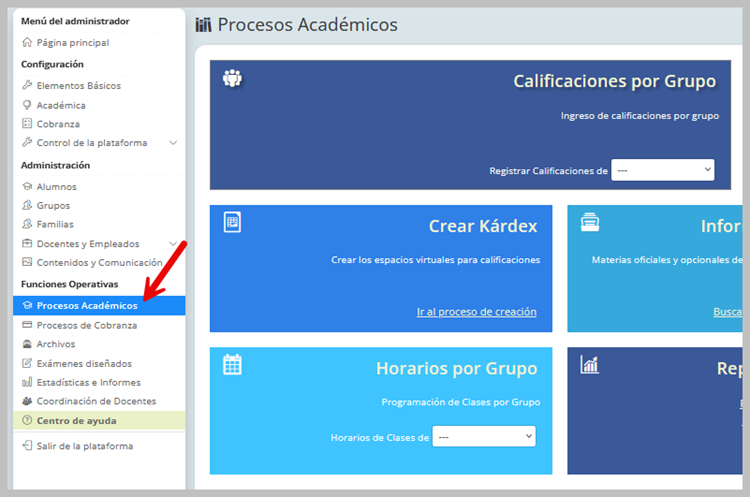Viewport: 750px width, 497px height.
Task: Click the home icon beside Página principal
Action: pos(28,43)
